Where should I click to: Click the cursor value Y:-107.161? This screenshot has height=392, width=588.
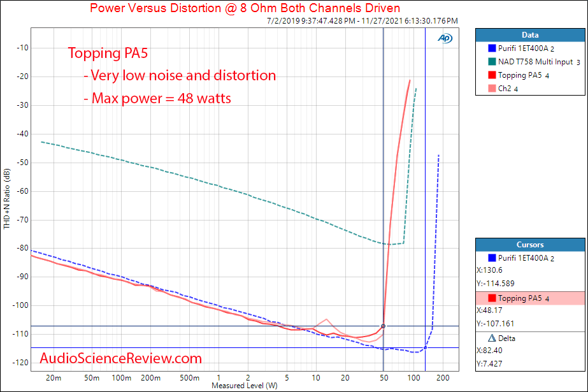click(x=496, y=323)
